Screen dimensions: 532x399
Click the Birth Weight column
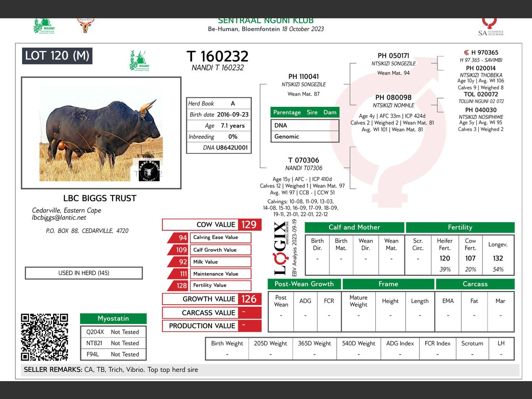click(x=227, y=348)
